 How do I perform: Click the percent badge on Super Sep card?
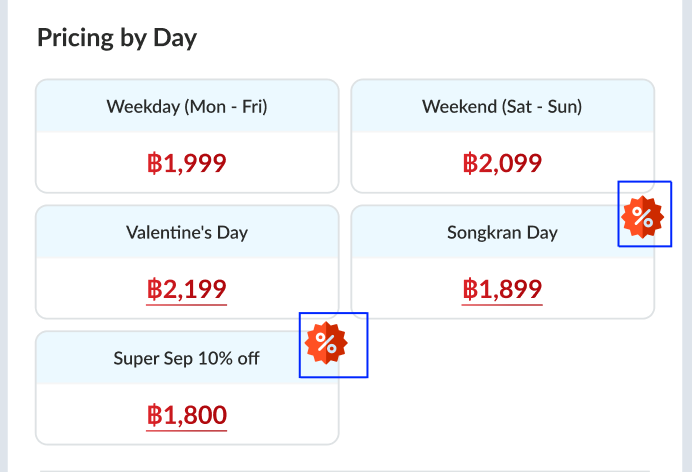(x=327, y=344)
